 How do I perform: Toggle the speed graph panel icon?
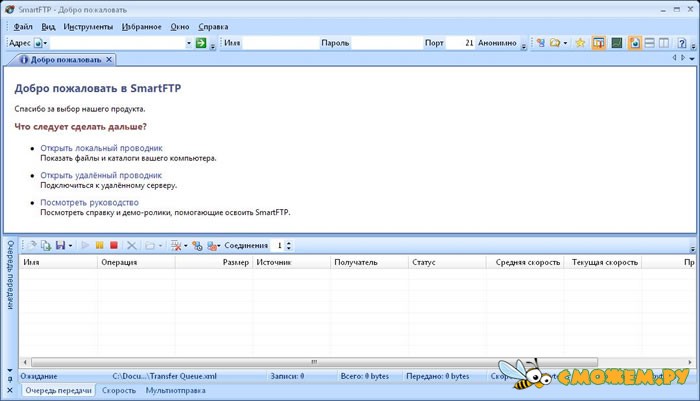[x=617, y=43]
